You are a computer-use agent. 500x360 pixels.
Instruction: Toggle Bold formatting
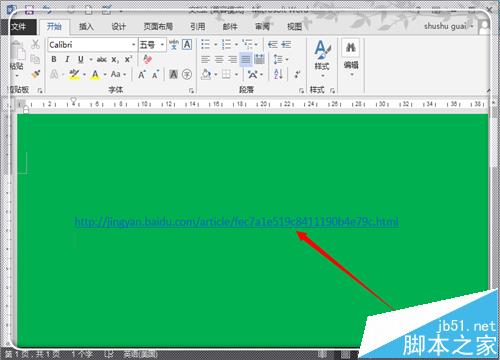coord(54,59)
